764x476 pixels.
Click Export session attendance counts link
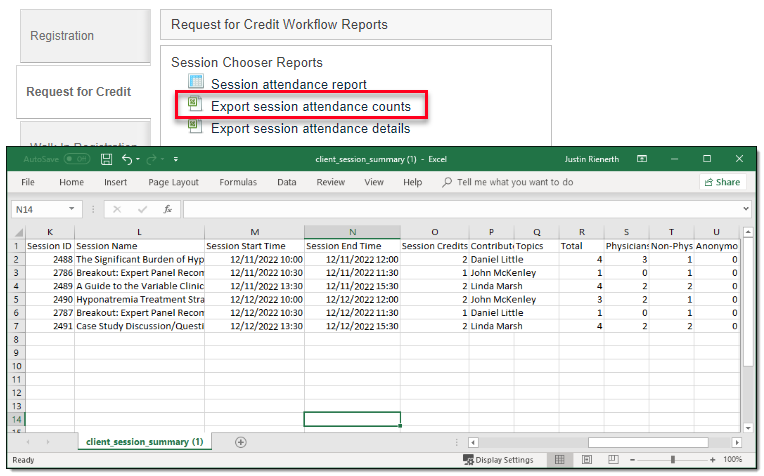[x=311, y=106]
